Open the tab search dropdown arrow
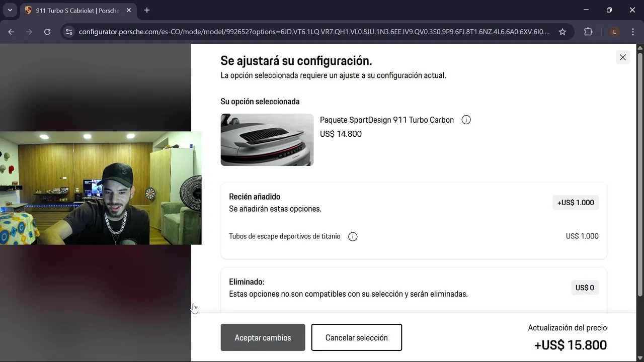This screenshot has height=362, width=644. pos(10,10)
